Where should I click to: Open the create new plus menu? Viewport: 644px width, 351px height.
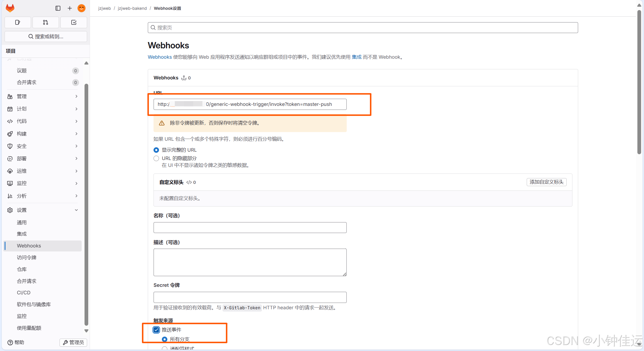click(x=70, y=8)
